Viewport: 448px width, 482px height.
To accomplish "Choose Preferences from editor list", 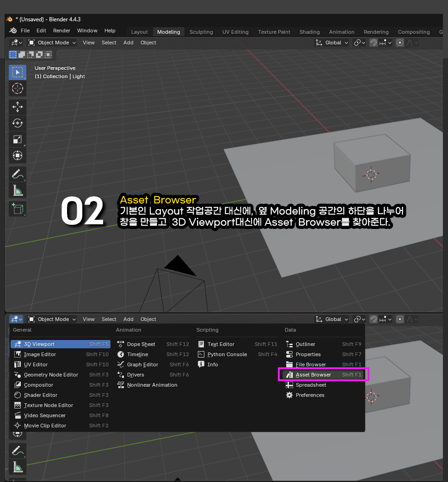I will 324,395.
